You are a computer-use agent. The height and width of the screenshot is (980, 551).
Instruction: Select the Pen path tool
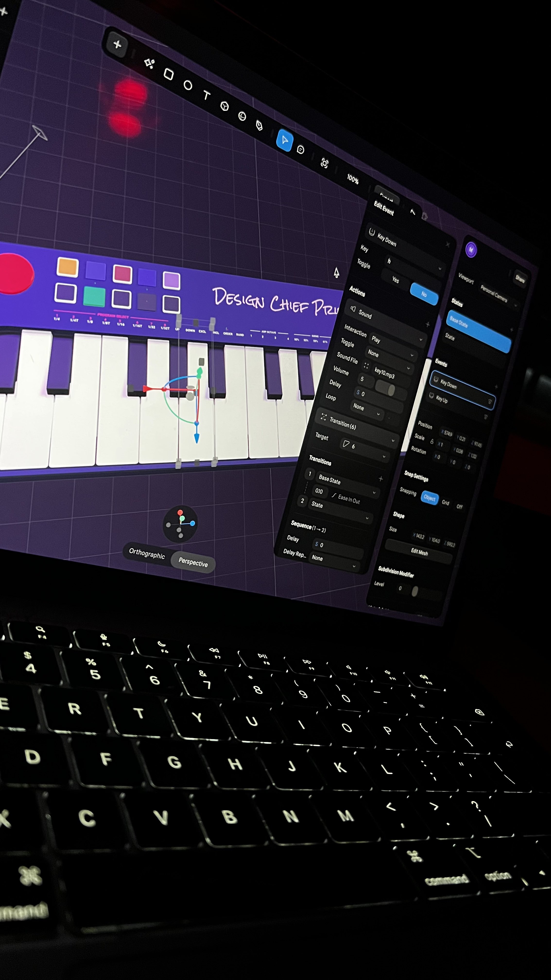259,126
